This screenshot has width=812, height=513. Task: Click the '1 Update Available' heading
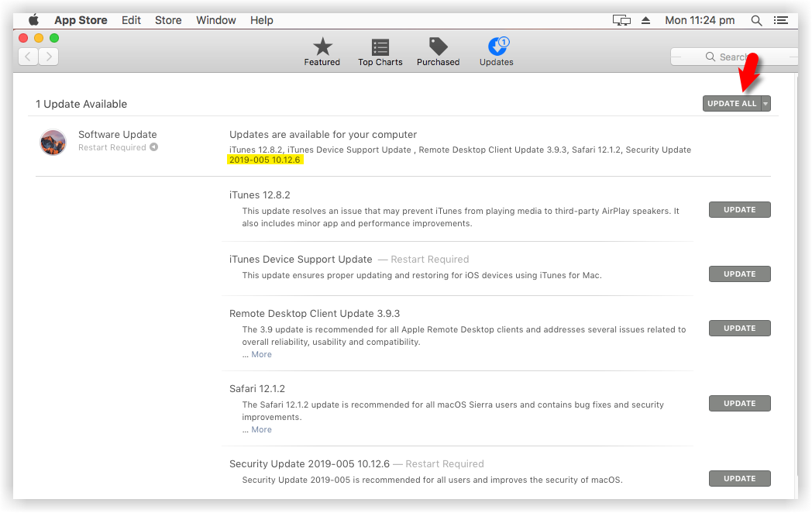point(81,104)
